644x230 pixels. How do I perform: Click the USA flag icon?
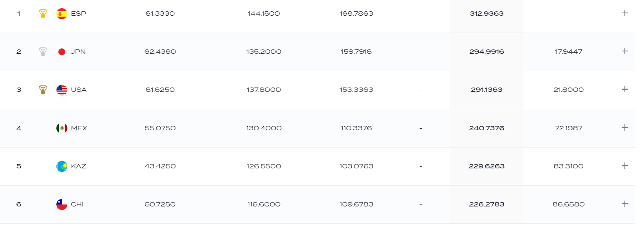pyautogui.click(x=62, y=90)
